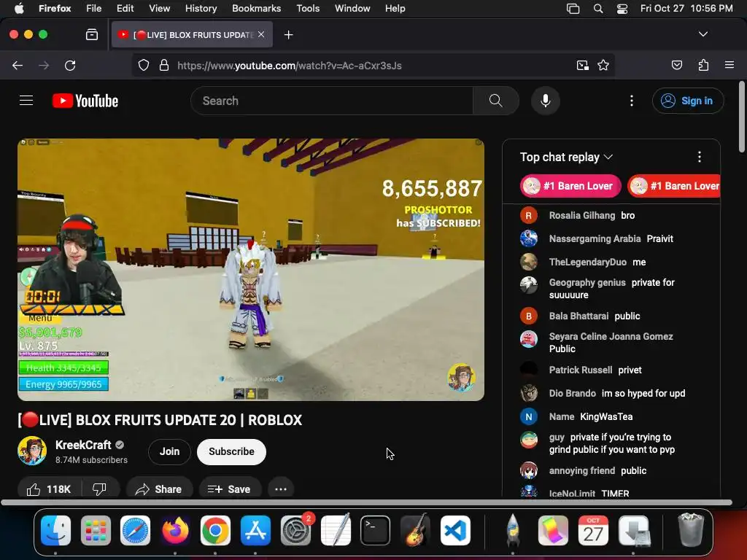Open the Pocket save icon
This screenshot has width=747, height=560.
pyautogui.click(x=676, y=65)
